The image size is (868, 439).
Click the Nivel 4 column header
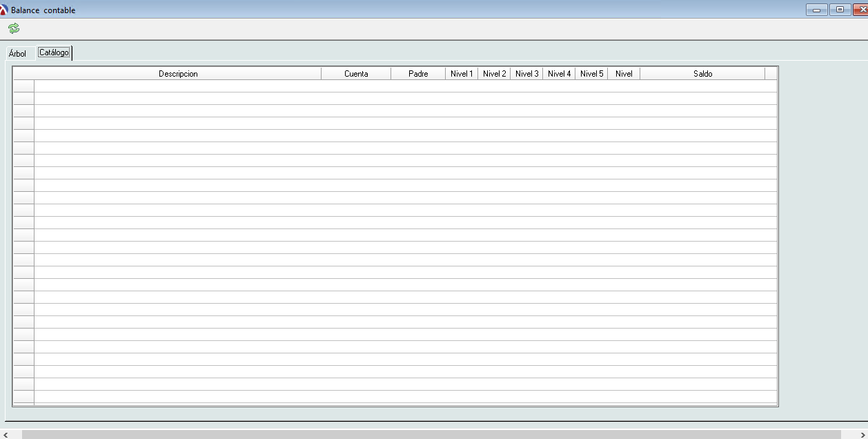pos(559,74)
